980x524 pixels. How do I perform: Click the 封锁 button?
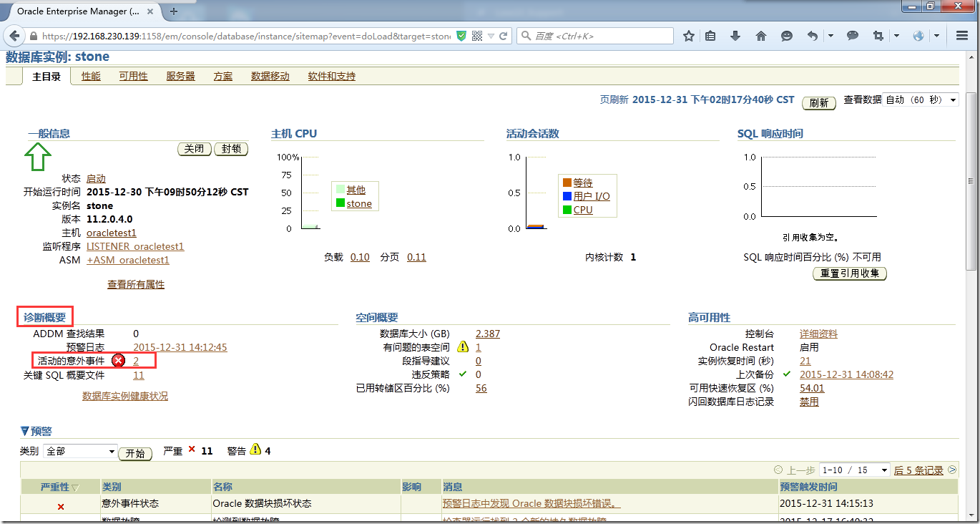coord(231,149)
